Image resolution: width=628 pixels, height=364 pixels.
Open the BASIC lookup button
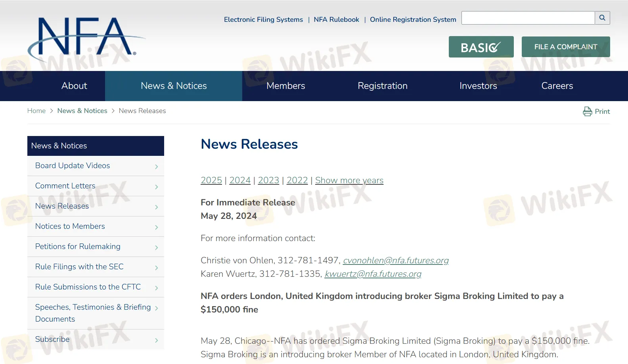tap(481, 47)
